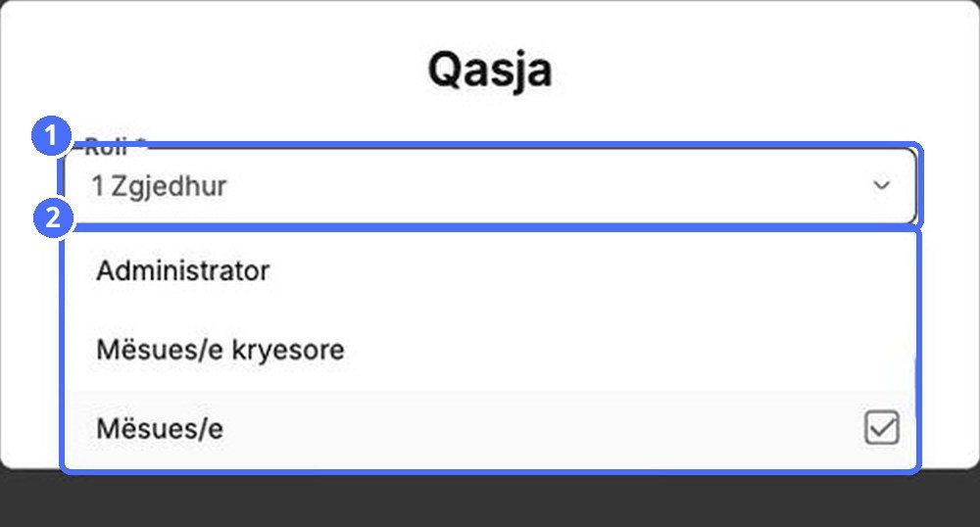Click the checkmark icon beside Mësues/e
The image size is (980, 527).
click(x=882, y=428)
